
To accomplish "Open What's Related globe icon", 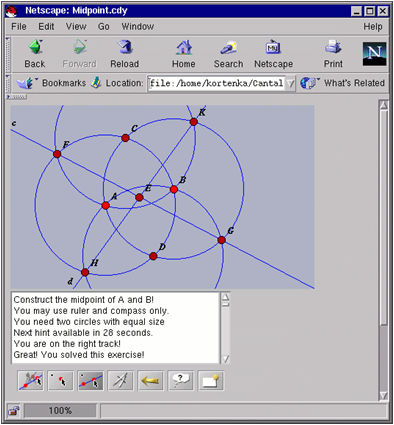I will tap(309, 83).
